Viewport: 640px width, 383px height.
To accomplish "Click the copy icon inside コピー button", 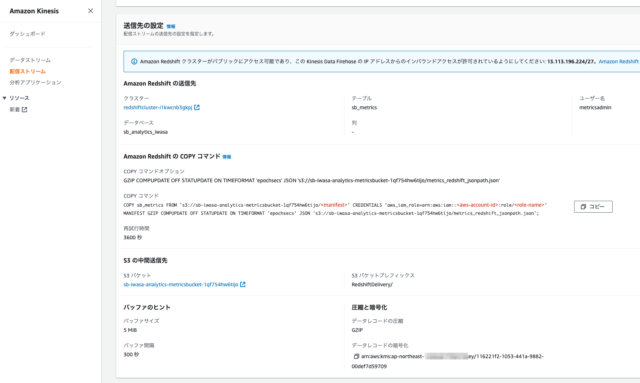I will pos(583,207).
